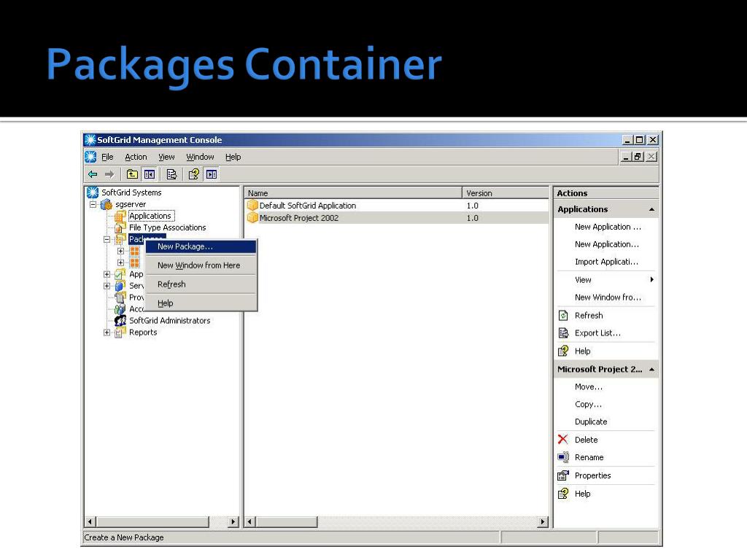Open the File menu
Image resolution: width=747 pixels, height=560 pixels.
pyautogui.click(x=108, y=157)
